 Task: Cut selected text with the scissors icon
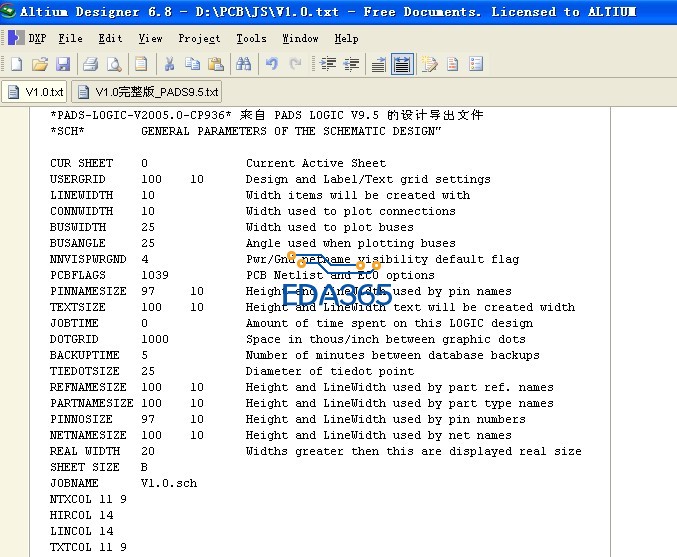coord(169,64)
